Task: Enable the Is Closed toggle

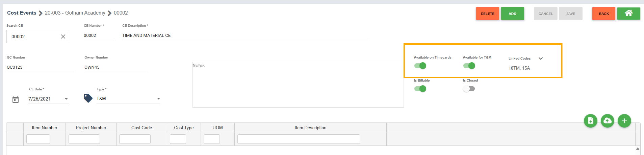Action: click(469, 89)
